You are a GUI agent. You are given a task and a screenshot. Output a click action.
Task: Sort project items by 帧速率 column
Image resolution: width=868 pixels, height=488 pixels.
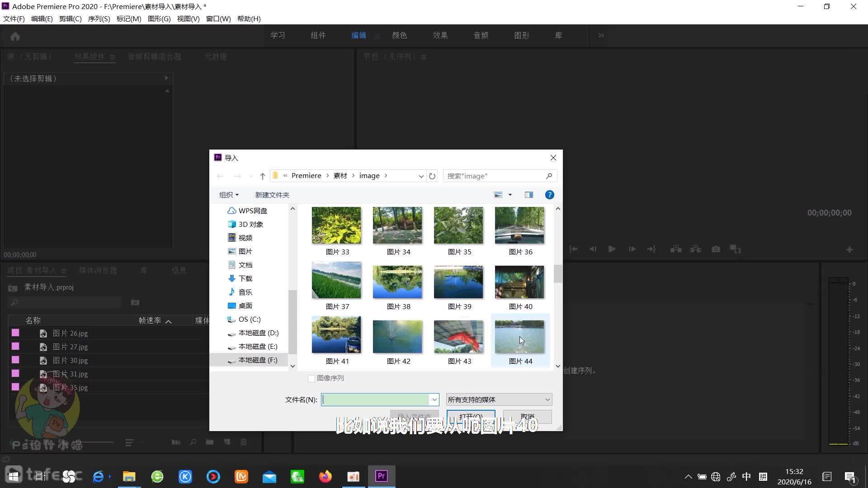pyautogui.click(x=150, y=320)
